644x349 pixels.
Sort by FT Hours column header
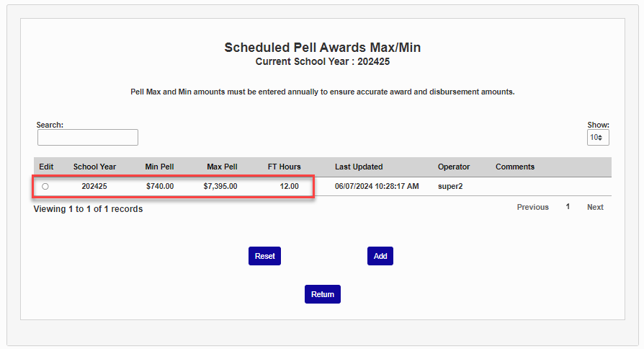(x=285, y=167)
